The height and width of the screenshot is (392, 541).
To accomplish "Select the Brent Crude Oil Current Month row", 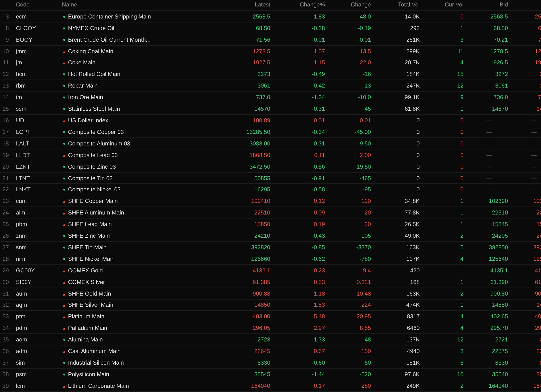I will (271, 40).
